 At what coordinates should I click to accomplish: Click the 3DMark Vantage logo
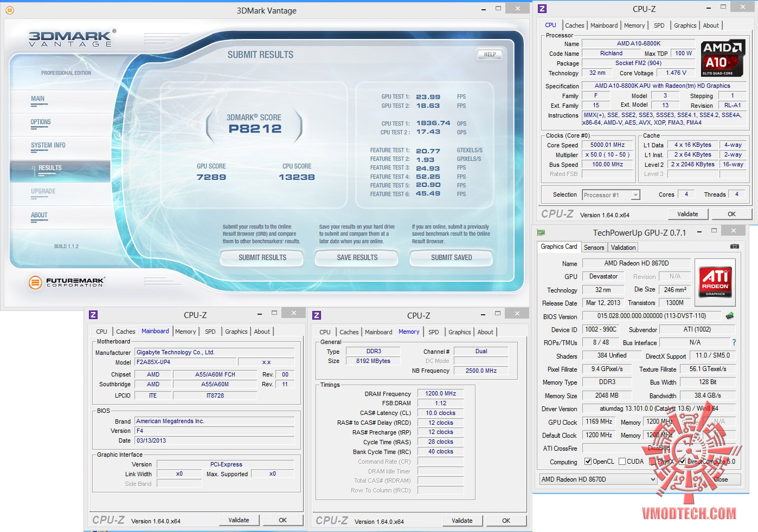72,38
